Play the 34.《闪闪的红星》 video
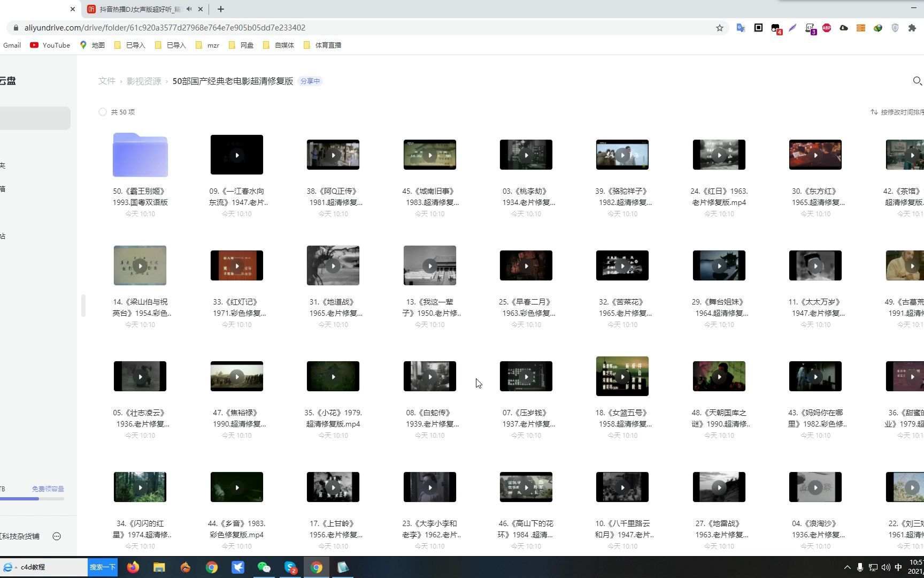This screenshot has height=578, width=924. click(x=140, y=487)
